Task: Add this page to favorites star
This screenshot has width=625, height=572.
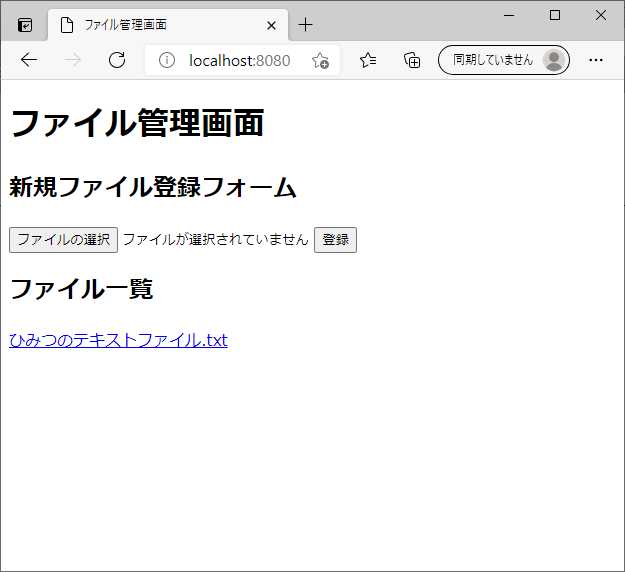Action: 320,61
